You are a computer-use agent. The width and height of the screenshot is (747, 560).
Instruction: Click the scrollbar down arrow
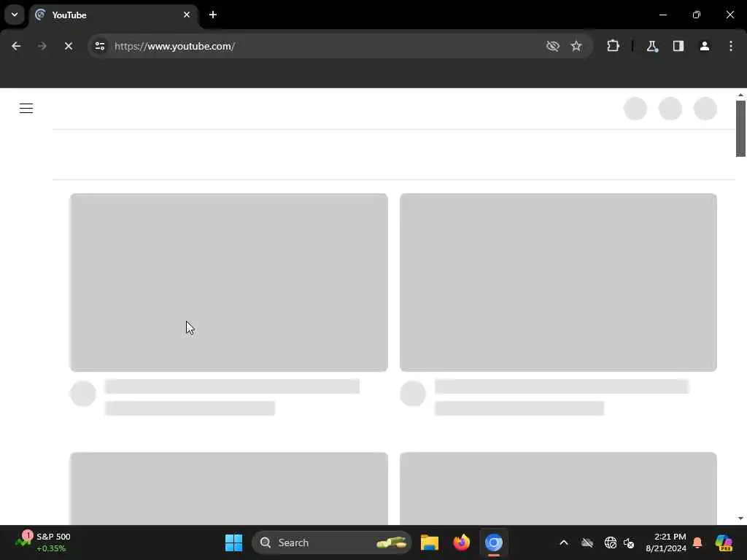(740, 518)
